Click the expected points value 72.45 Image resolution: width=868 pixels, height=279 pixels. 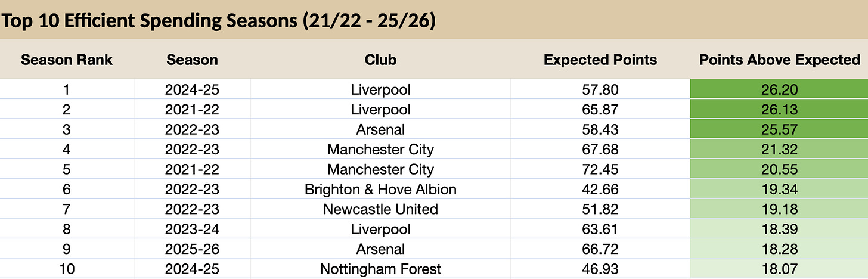[x=600, y=169]
